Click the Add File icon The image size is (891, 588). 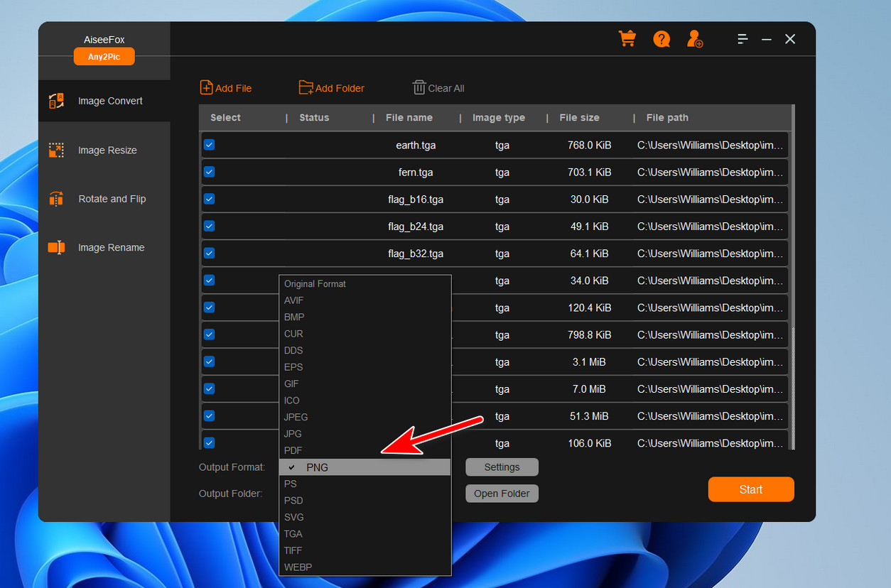[207, 87]
